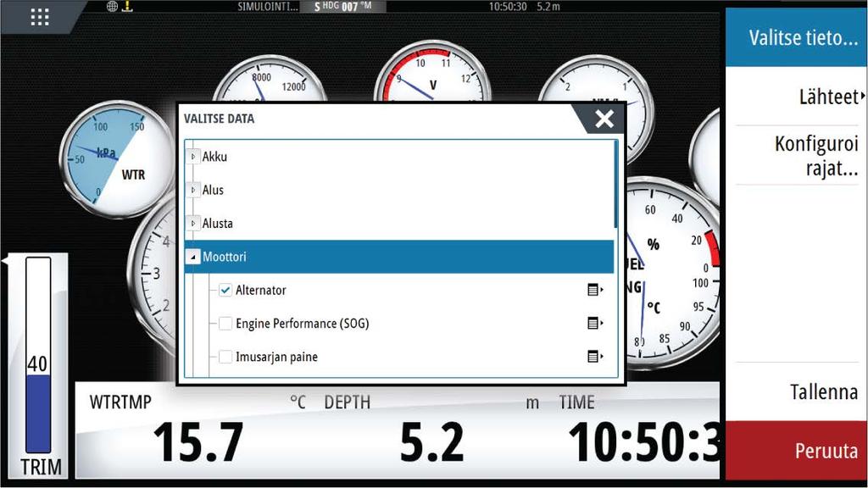Click the TIME 10:50 data field
The height and width of the screenshot is (488, 868).
(638, 430)
